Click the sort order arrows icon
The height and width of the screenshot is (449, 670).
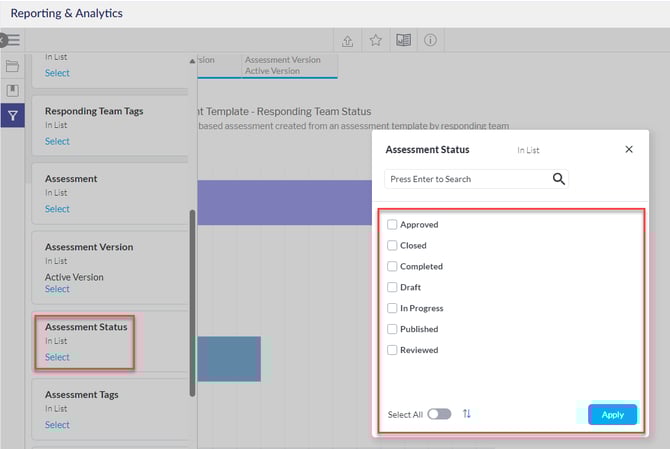click(467, 414)
